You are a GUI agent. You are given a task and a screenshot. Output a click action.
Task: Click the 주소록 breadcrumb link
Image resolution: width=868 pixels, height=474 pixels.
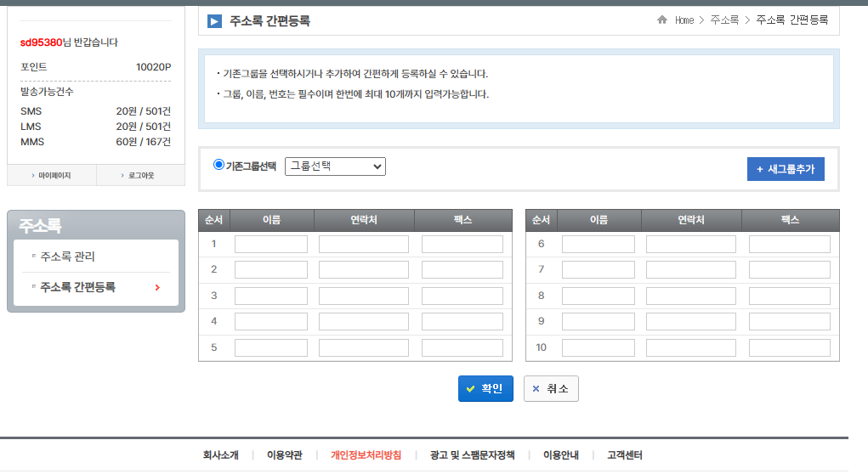724,20
